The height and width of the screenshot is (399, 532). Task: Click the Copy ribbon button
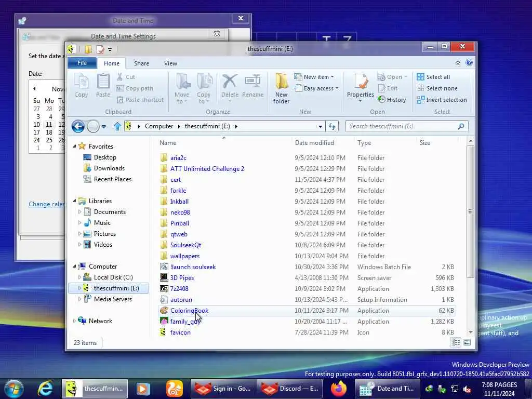[81, 86]
